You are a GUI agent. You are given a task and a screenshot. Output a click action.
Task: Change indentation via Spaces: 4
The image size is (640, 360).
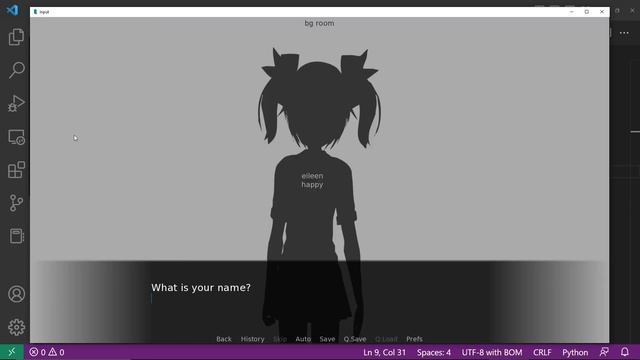(x=434, y=352)
